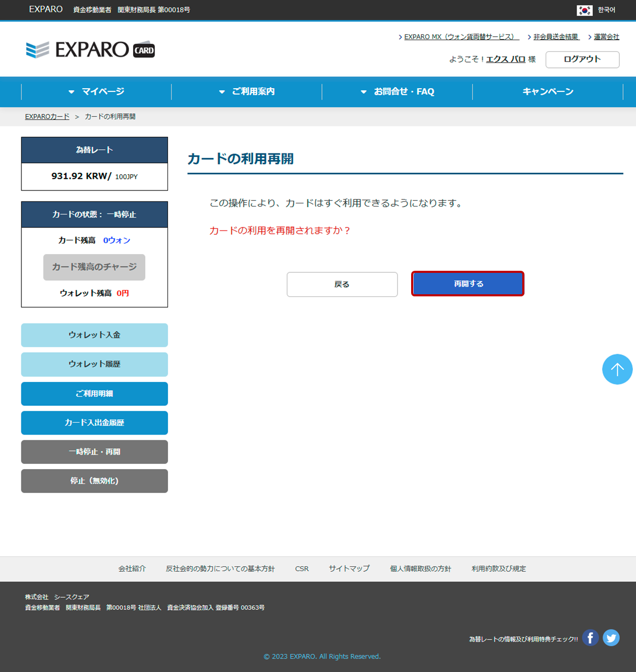636x672 pixels.
Task: Expand the マイページ dropdown menu
Action: (x=97, y=92)
